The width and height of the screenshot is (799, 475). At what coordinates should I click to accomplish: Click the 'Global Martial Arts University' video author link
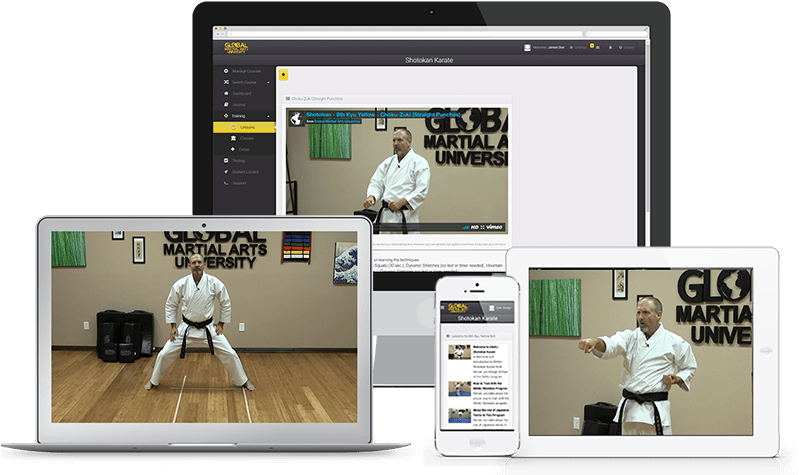click(x=337, y=121)
